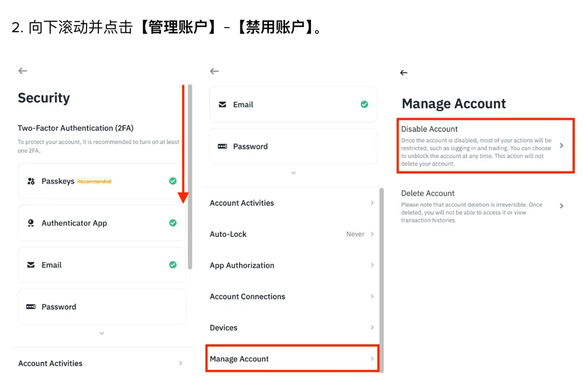Click the Disable Account description text
The image size is (588, 390).
point(476,152)
